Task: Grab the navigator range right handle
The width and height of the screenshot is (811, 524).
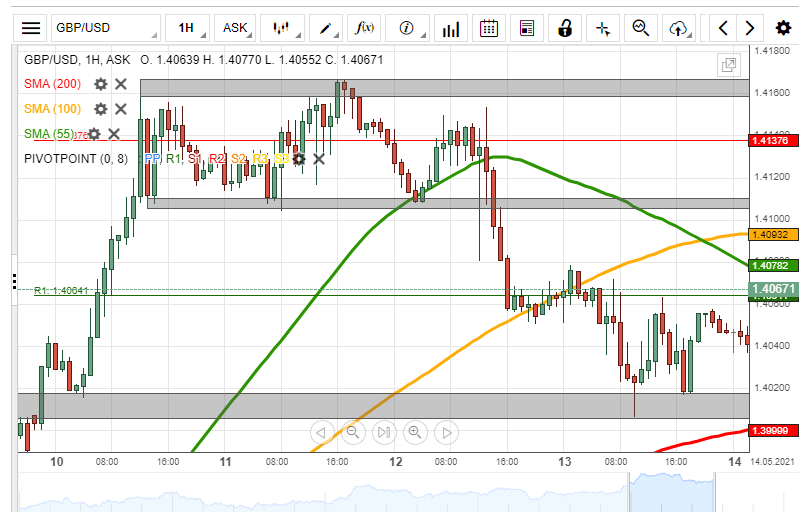Action: click(714, 492)
